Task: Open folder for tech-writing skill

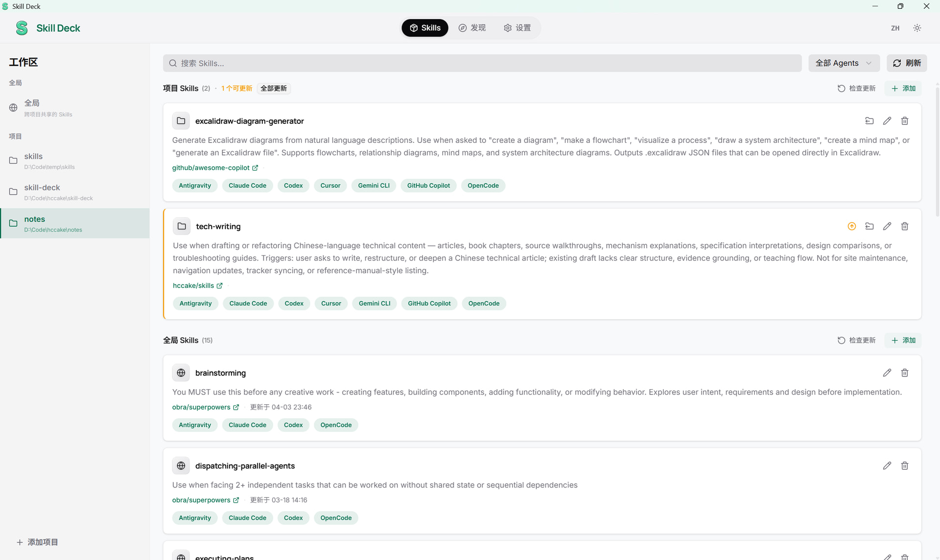Action: 869,226
